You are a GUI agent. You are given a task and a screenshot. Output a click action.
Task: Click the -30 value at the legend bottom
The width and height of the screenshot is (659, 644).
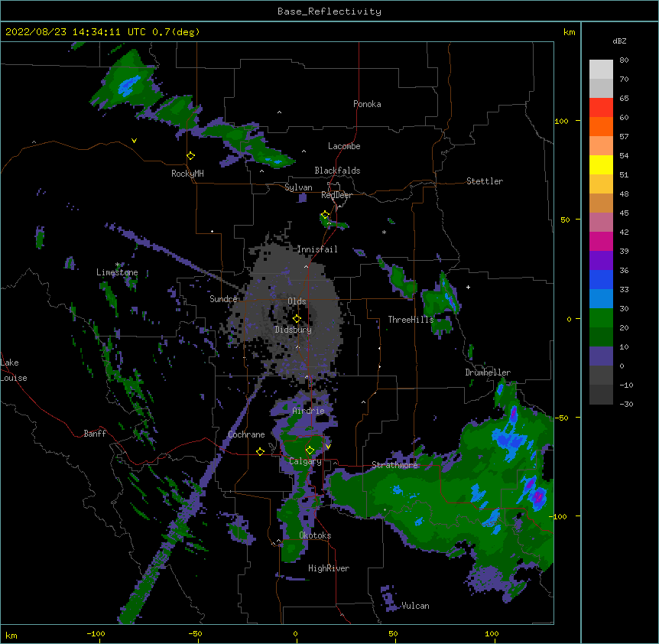click(626, 405)
